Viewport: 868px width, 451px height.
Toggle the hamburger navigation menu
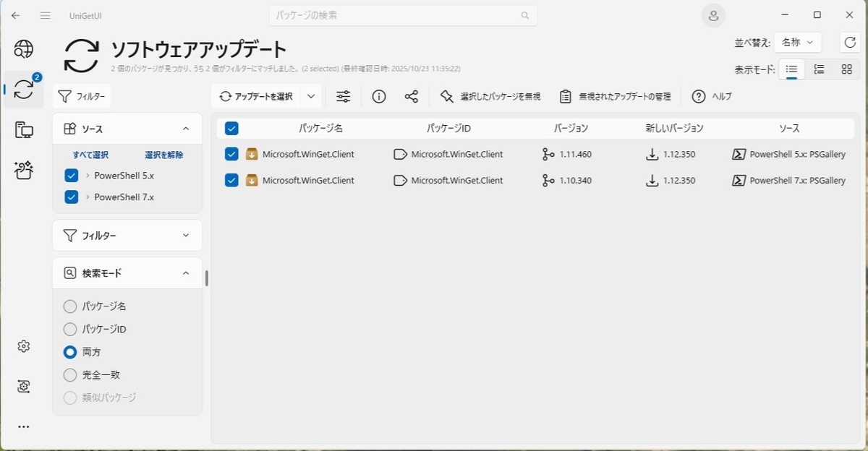tap(45, 15)
